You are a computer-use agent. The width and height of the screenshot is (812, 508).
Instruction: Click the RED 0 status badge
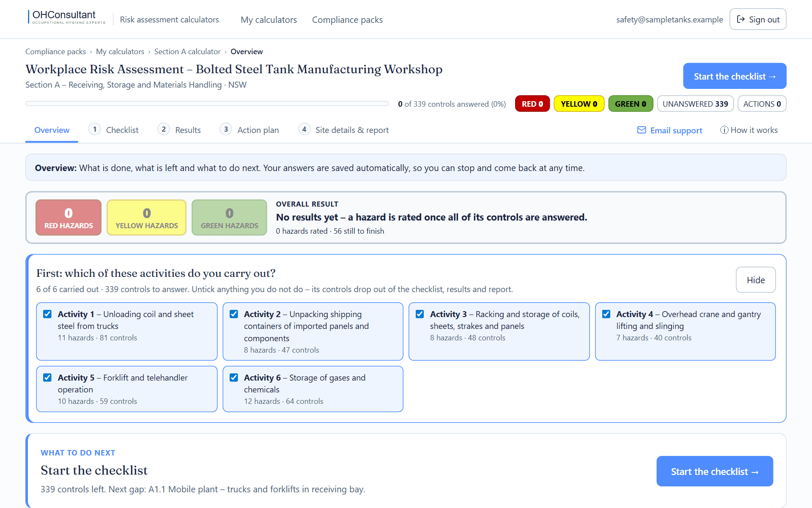532,104
